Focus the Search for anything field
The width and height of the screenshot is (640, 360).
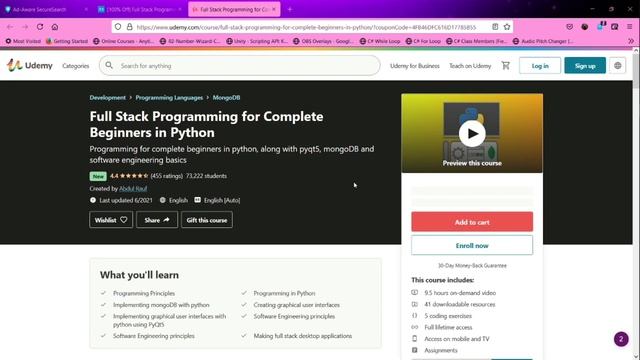[240, 65]
